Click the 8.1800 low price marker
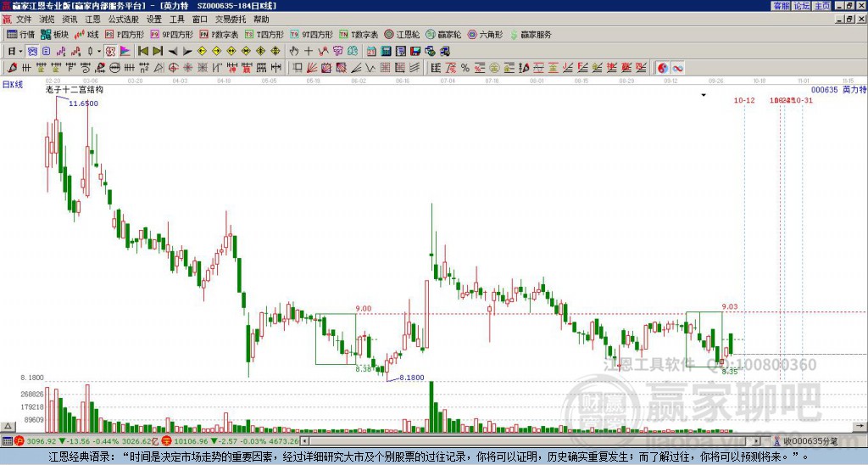Viewport: 868px width, 465px height. click(412, 378)
